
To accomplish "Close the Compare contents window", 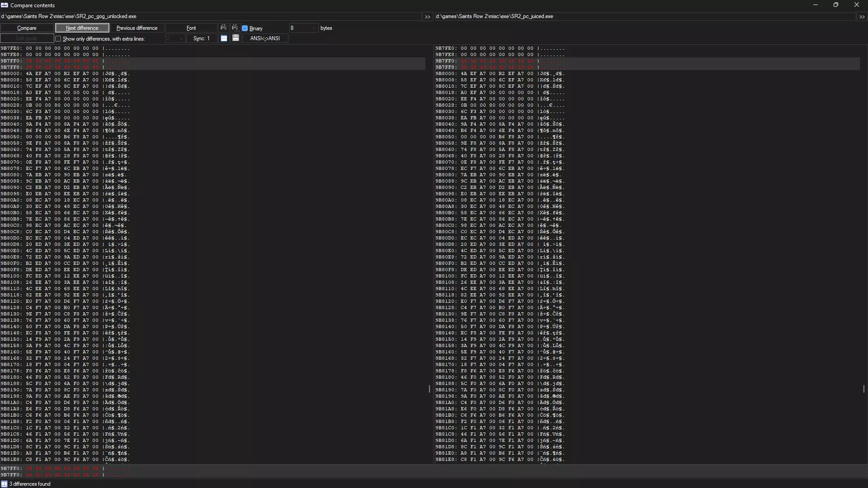I will click(857, 5).
